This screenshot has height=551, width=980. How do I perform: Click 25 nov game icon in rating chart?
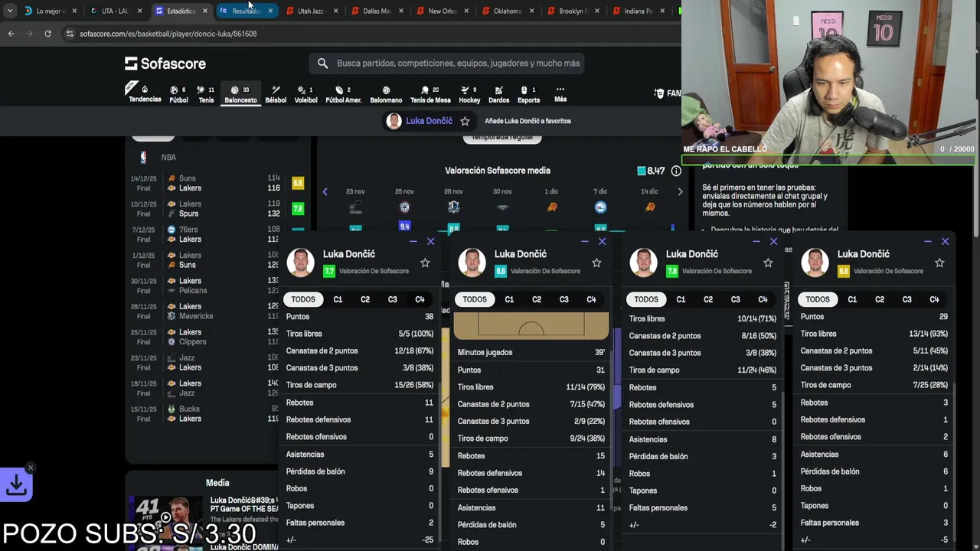[x=404, y=207]
